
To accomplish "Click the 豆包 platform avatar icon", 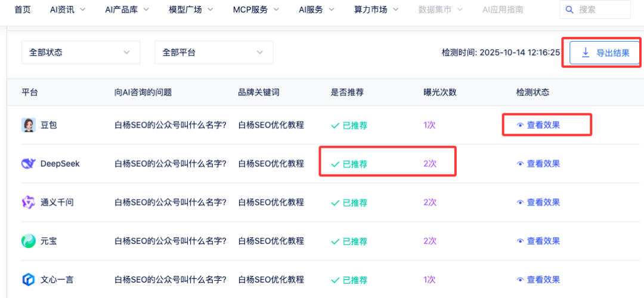I will tap(29, 125).
